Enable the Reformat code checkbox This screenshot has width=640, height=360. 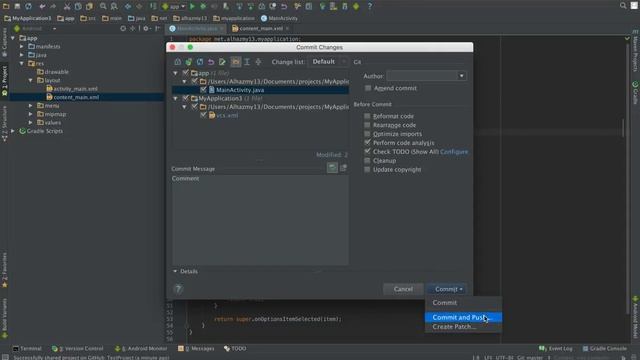[367, 116]
